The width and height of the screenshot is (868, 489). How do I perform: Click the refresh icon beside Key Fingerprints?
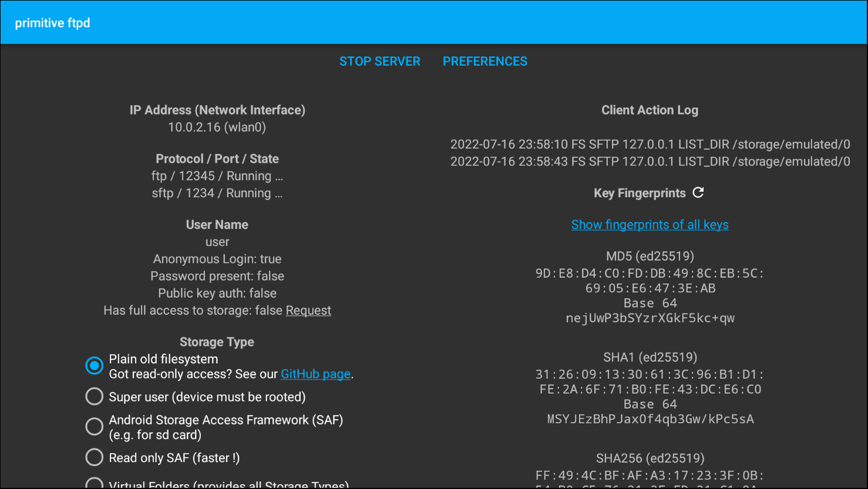click(698, 193)
